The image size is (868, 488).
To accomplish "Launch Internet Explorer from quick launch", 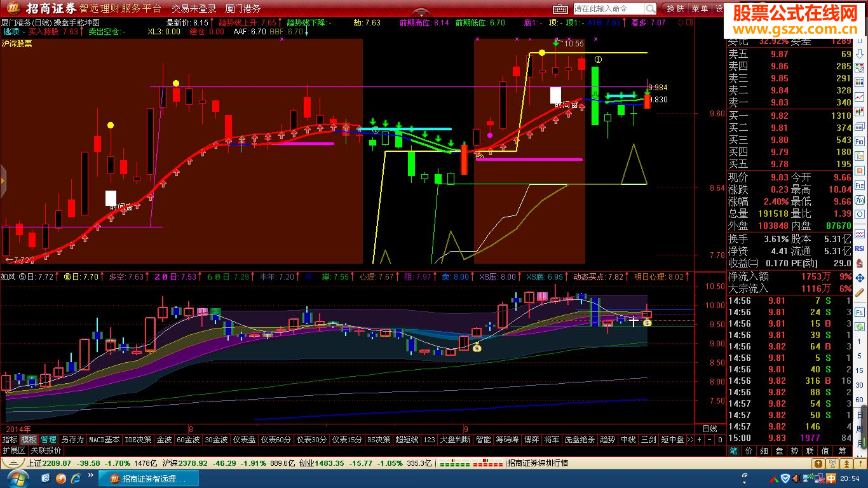I will click(x=76, y=478).
